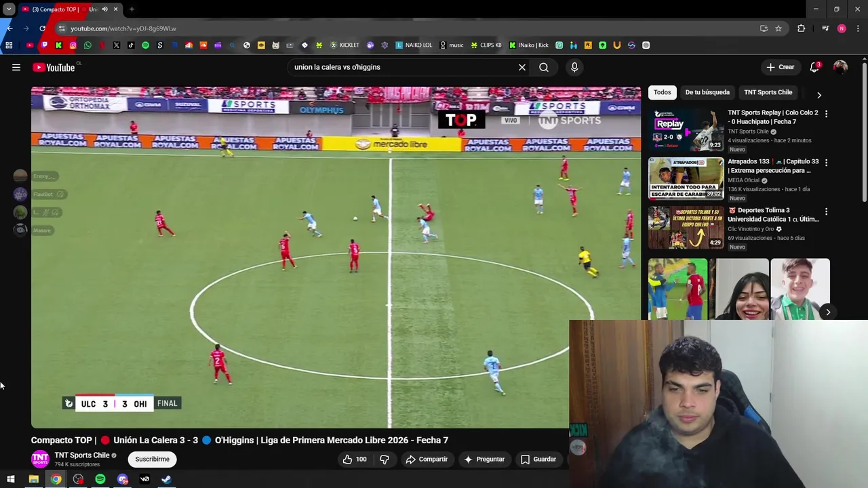Open the Chrome media control icon
This screenshot has width=868, height=488.
coord(825,28)
